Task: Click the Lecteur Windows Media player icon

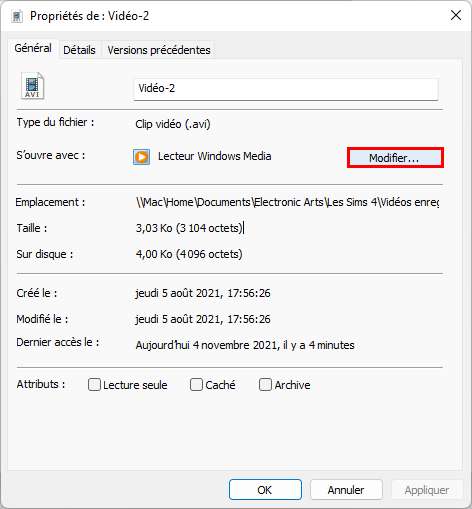Action: (x=142, y=157)
